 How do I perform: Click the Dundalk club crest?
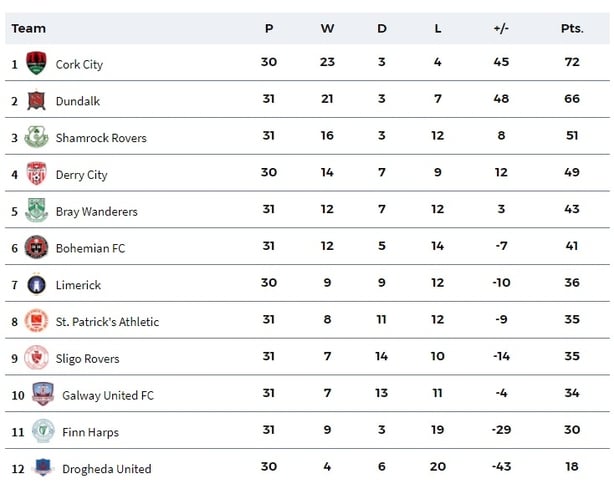tap(36, 101)
